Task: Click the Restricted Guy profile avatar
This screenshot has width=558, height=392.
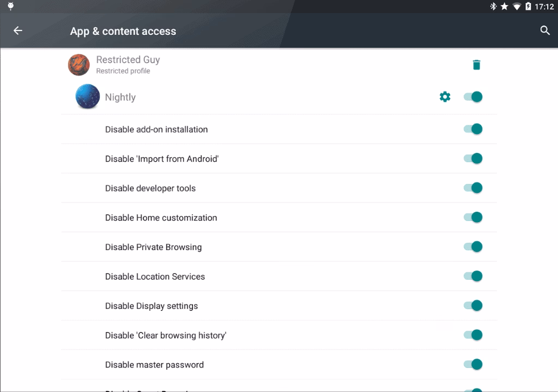Action: (x=78, y=64)
